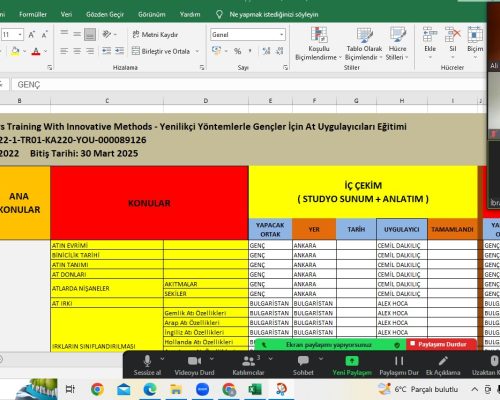Open Mail app from the taskbar

[124, 389]
